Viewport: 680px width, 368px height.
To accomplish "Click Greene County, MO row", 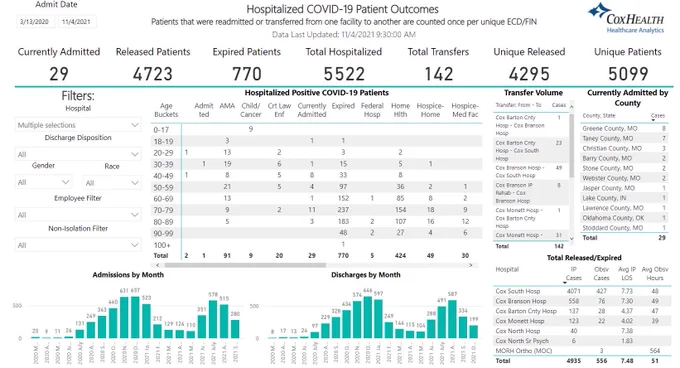I will coord(624,128).
